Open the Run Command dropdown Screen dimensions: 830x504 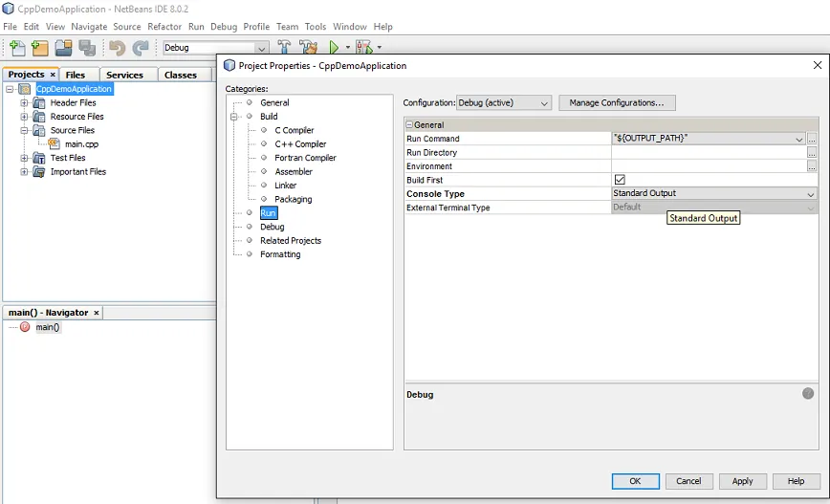(798, 139)
